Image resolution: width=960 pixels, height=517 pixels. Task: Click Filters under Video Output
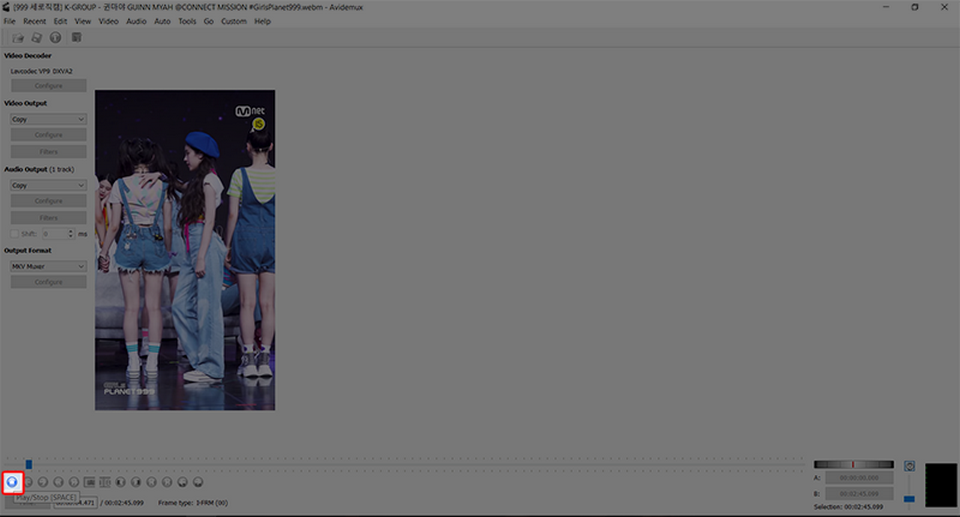click(48, 151)
